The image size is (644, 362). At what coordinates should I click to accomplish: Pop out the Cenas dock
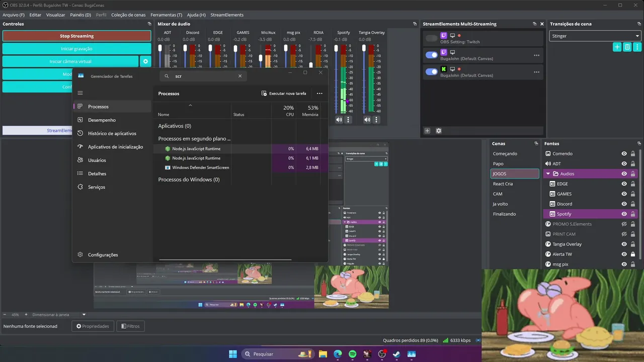[x=536, y=143]
